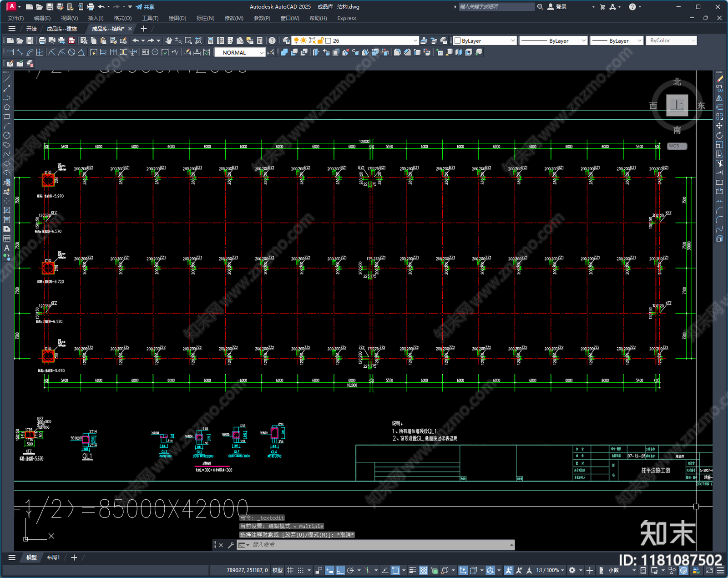Switch to the 布局1 layout tab

(53, 557)
